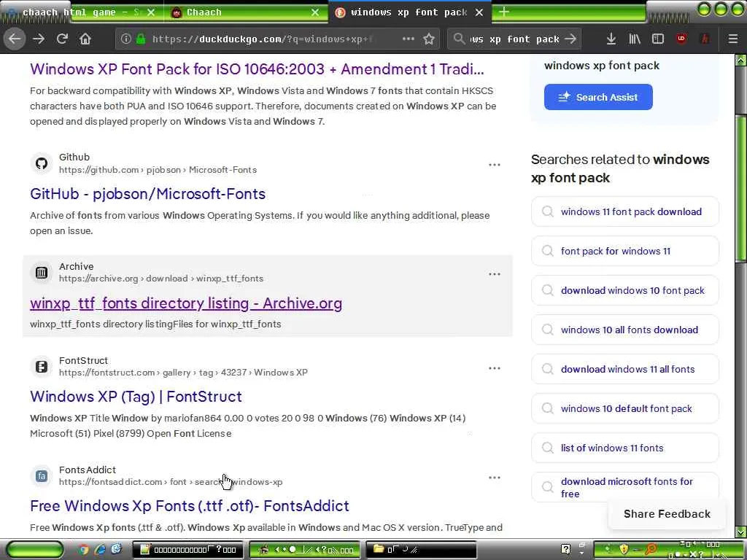The width and height of the screenshot is (747, 560).
Task: Go back with the browser back arrow
Action: 15,39
